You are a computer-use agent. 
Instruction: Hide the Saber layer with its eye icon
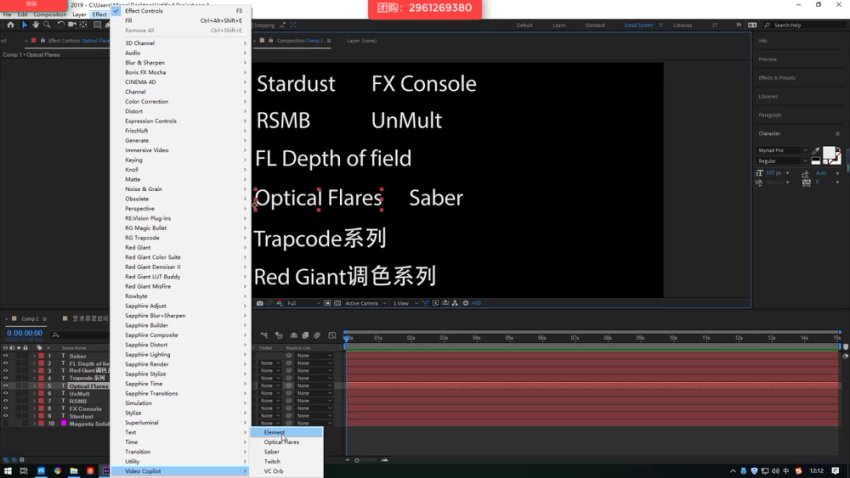point(5,356)
